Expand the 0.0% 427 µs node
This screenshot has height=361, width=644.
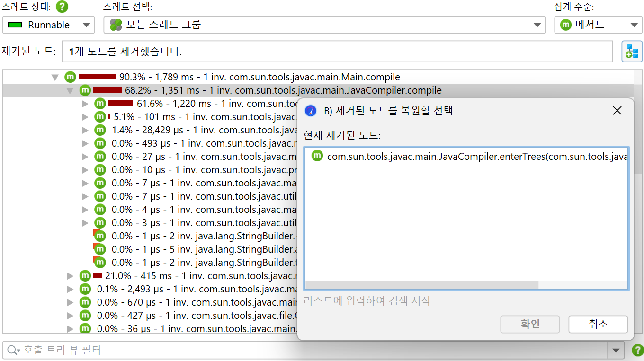[x=70, y=316]
